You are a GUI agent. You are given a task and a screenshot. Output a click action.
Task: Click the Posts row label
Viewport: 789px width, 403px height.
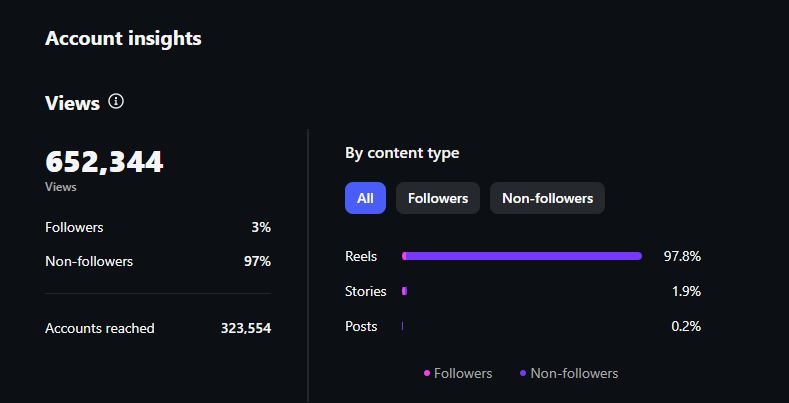361,326
